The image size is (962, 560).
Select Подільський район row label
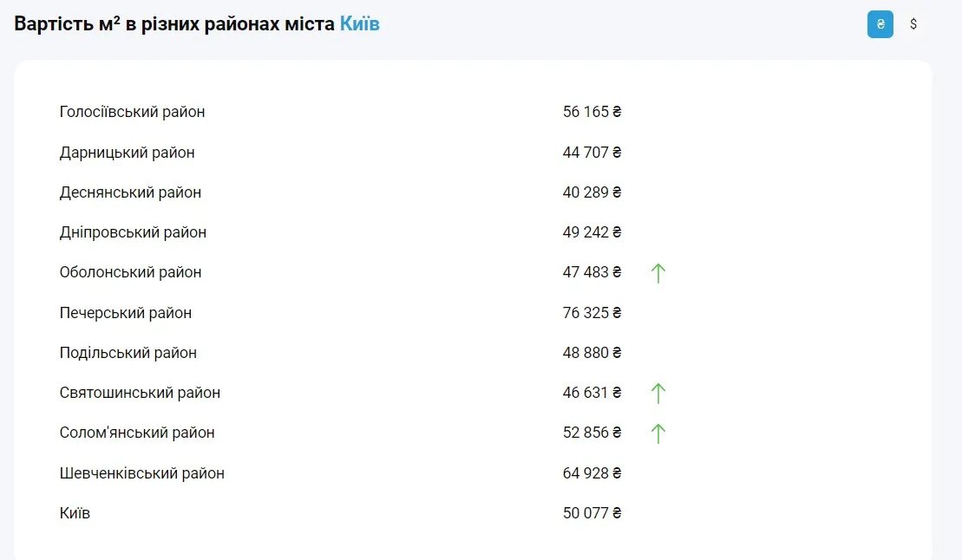pyautogui.click(x=128, y=353)
